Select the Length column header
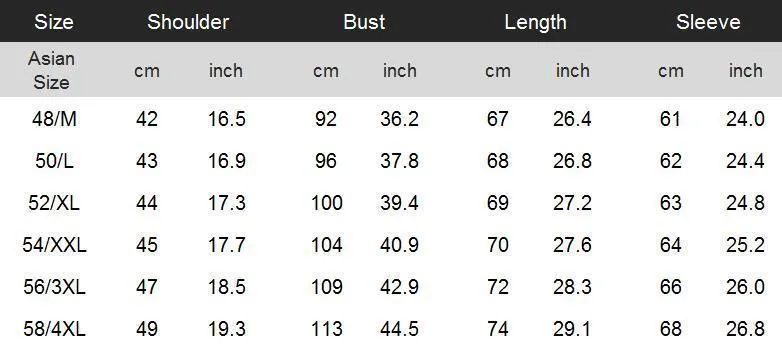Viewport: 782px width, 362px height. [x=536, y=22]
